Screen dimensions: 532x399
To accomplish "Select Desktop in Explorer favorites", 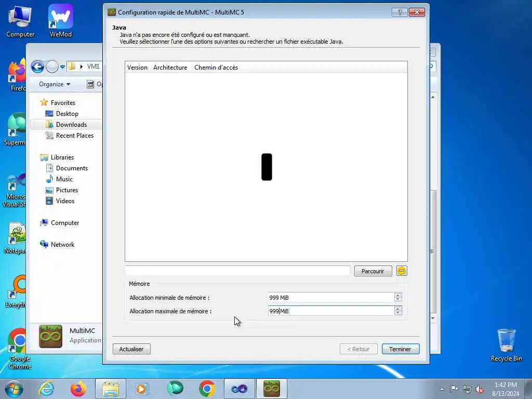I will click(x=67, y=114).
